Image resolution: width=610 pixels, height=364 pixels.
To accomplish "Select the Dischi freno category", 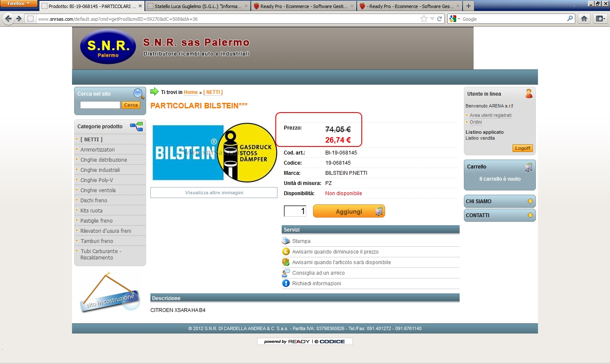I will coord(94,200).
